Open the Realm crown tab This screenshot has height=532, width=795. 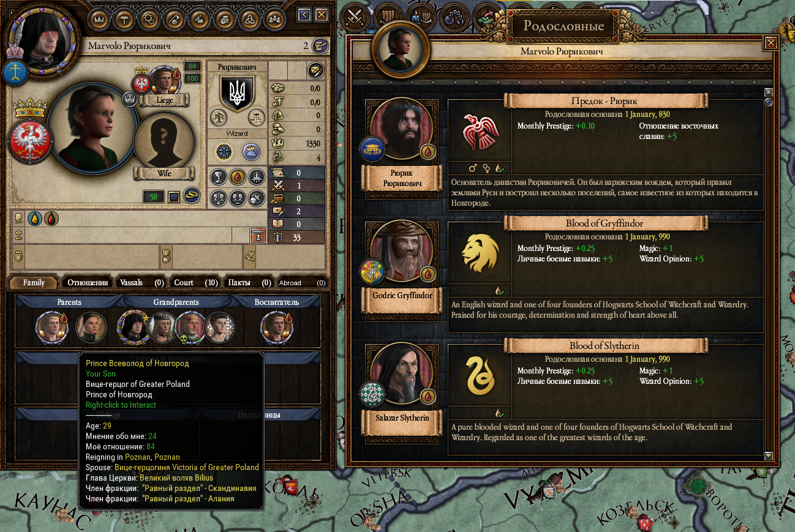(100, 20)
